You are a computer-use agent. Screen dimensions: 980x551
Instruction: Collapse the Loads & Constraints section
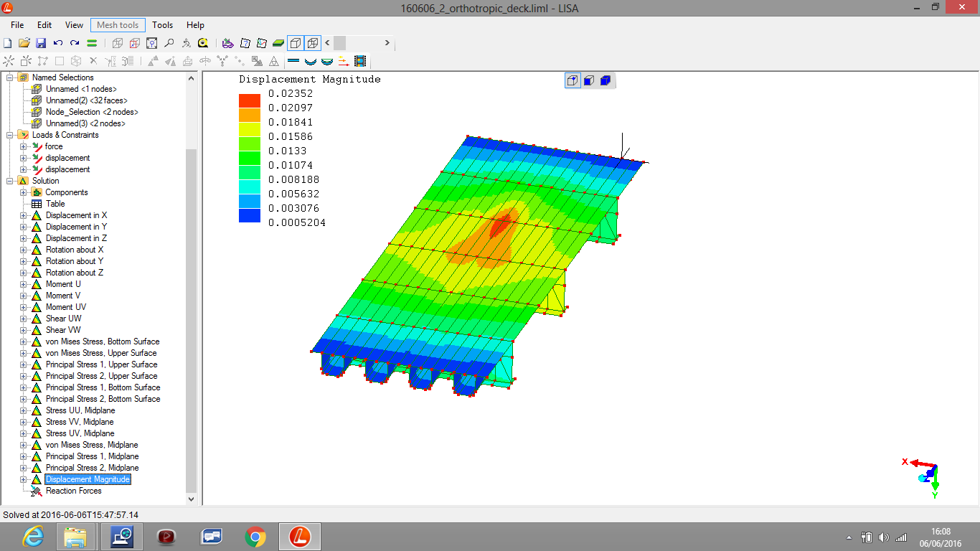click(x=10, y=135)
